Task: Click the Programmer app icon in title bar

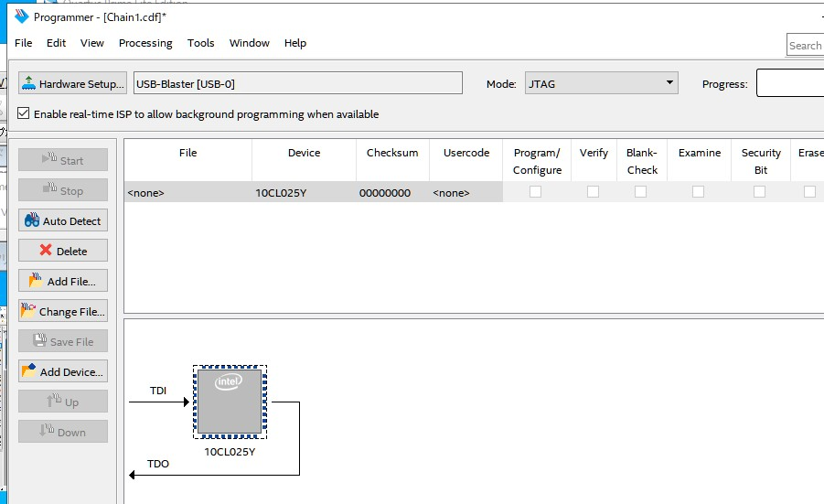Action: click(22, 16)
